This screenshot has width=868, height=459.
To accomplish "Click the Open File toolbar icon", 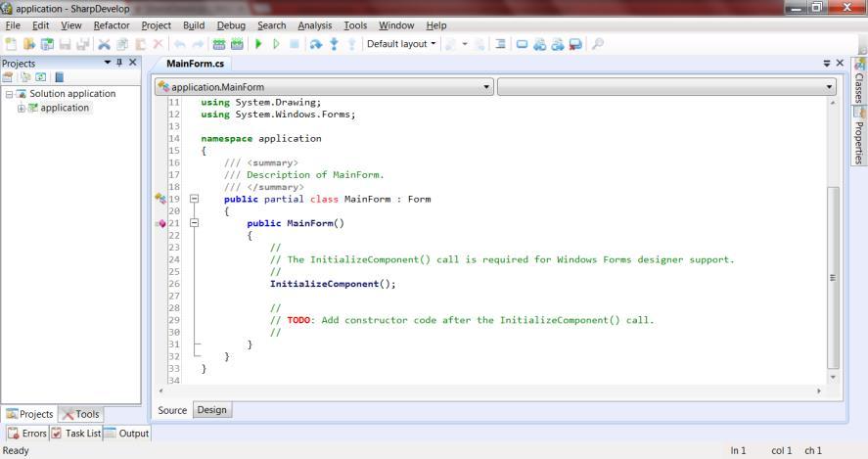I will (x=28, y=44).
